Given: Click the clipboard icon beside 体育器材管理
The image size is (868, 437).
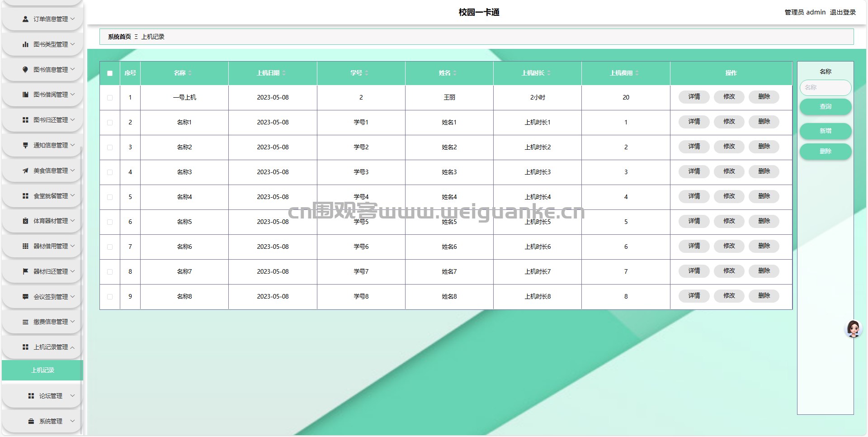Looking at the screenshot, I should point(25,221).
